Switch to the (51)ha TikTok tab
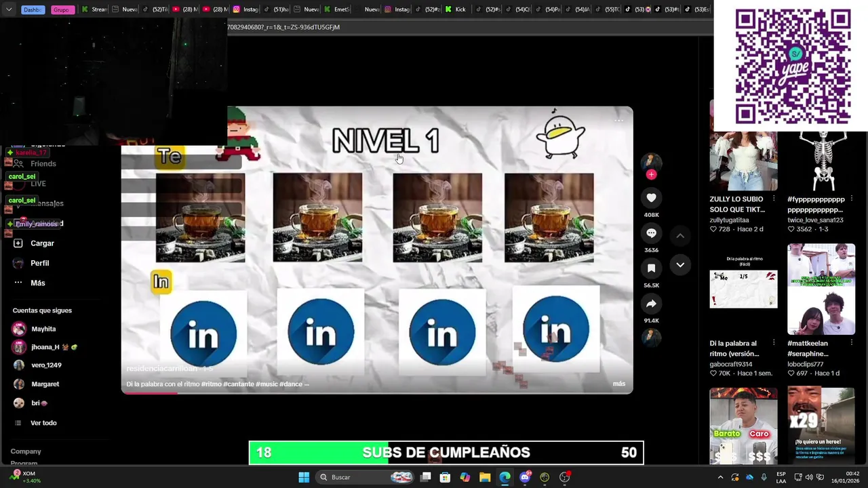The image size is (868, 488). coord(276,9)
